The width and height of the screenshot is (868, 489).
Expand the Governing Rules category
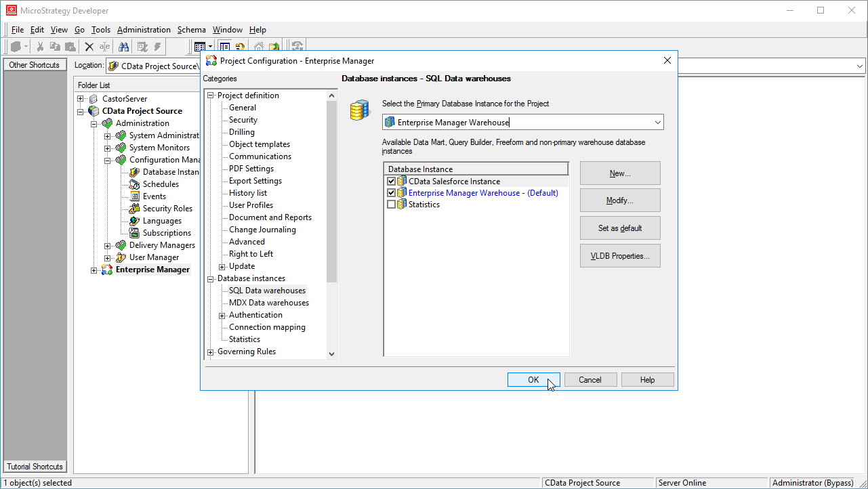pos(211,351)
